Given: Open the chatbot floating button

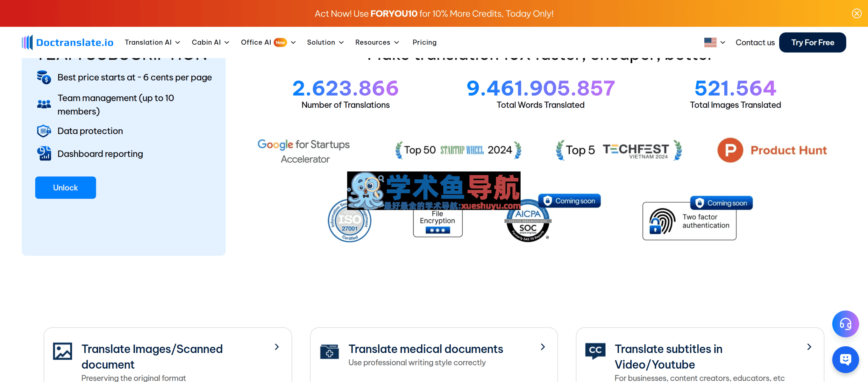Looking at the screenshot, I should [845, 359].
